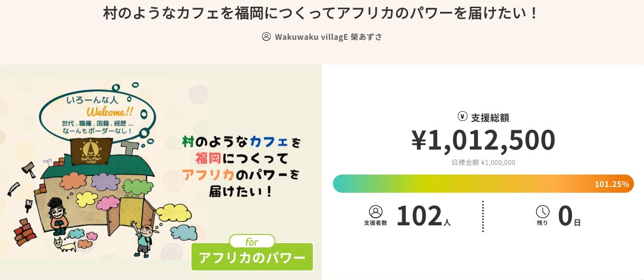Click the yen coin icon above the total

463,117
